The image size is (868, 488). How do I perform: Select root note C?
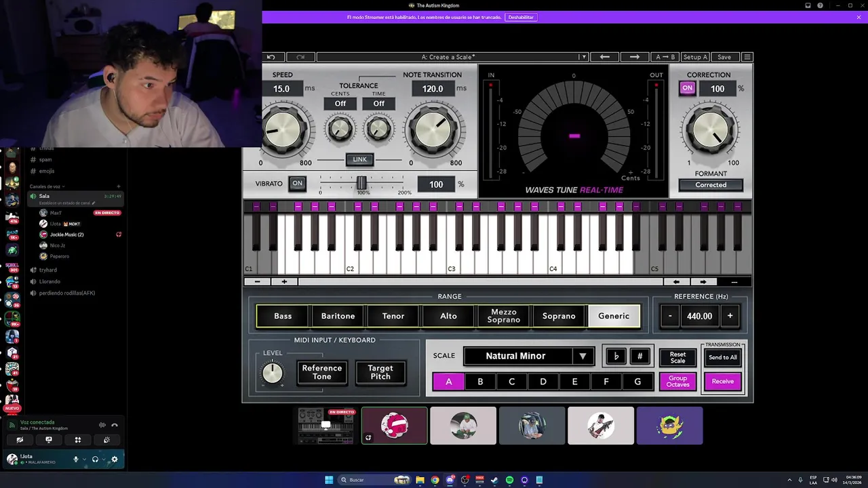click(511, 382)
